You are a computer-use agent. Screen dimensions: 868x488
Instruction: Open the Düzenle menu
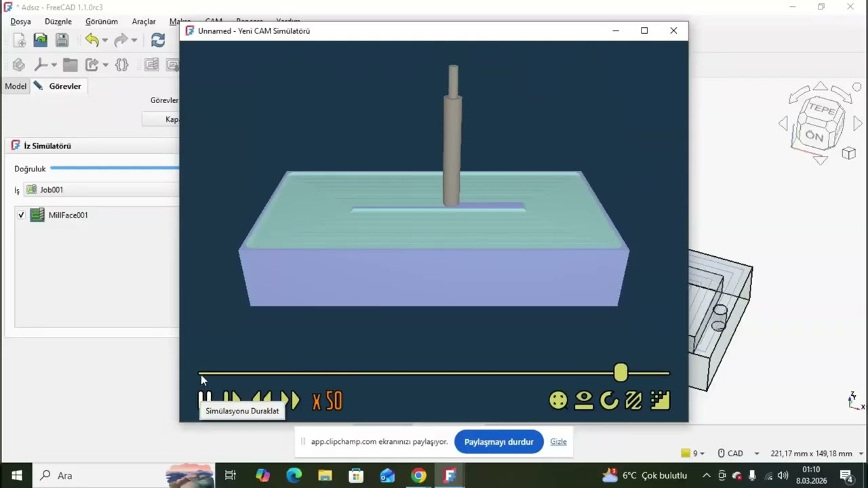point(58,22)
